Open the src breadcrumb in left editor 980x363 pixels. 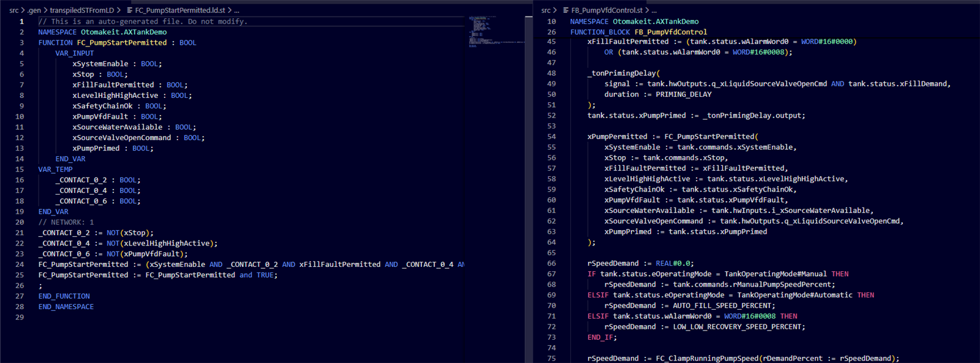pyautogui.click(x=14, y=10)
